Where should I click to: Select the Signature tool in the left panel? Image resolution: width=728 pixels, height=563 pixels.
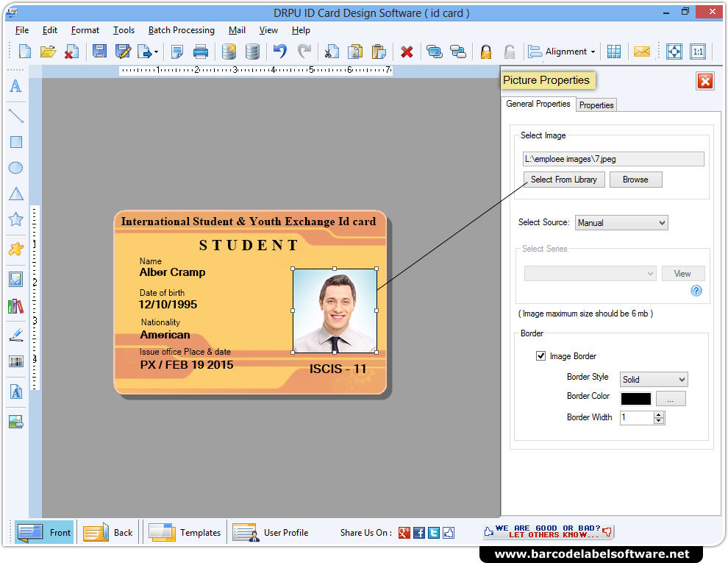point(15,333)
